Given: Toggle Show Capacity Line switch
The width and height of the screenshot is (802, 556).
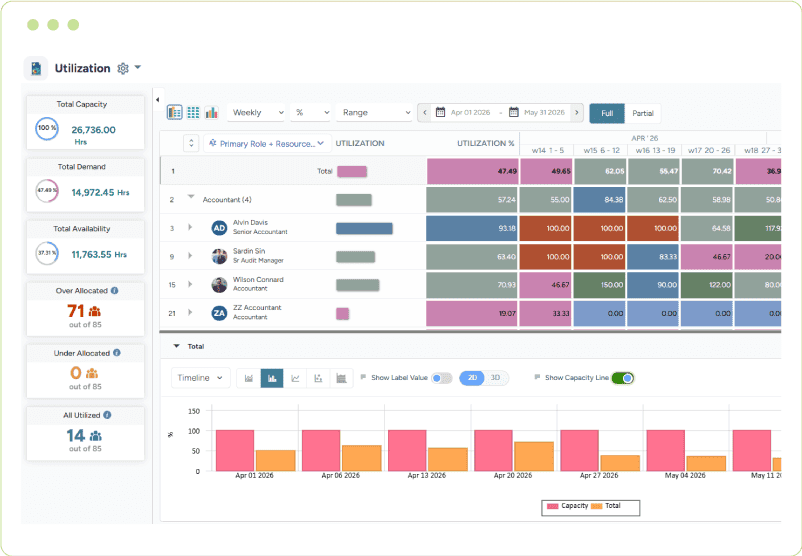Looking at the screenshot, I should [x=622, y=378].
